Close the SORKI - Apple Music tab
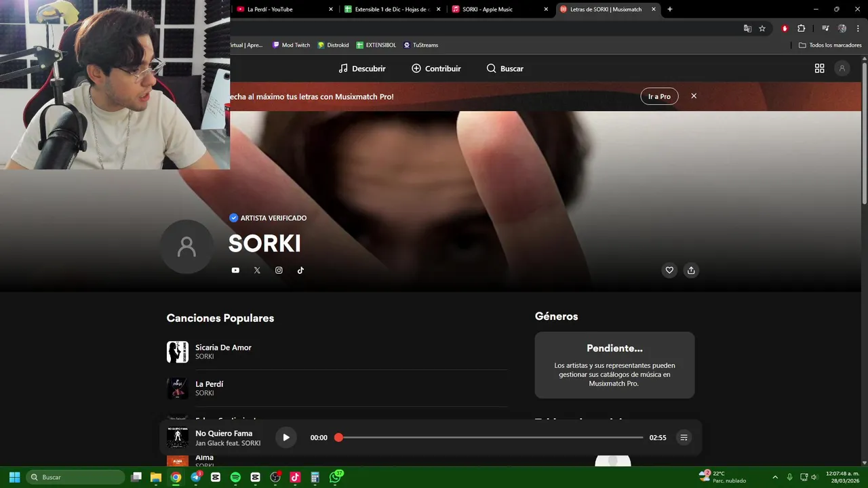The image size is (868, 488). [x=546, y=9]
